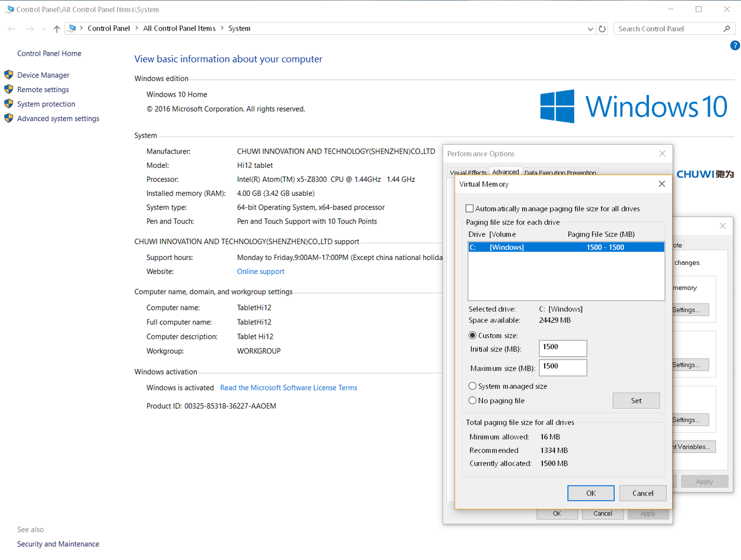Image resolution: width=741 pixels, height=560 pixels.
Task: Select System managed size option
Action: (472, 386)
